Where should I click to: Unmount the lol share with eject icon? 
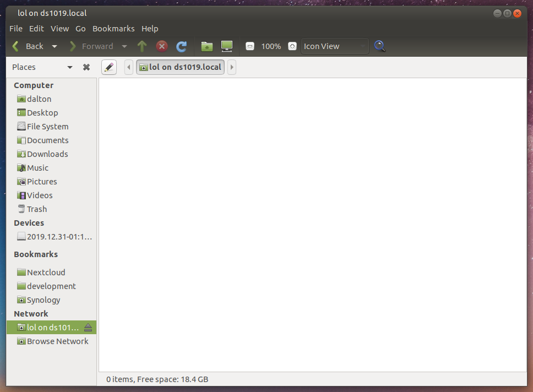(88, 328)
